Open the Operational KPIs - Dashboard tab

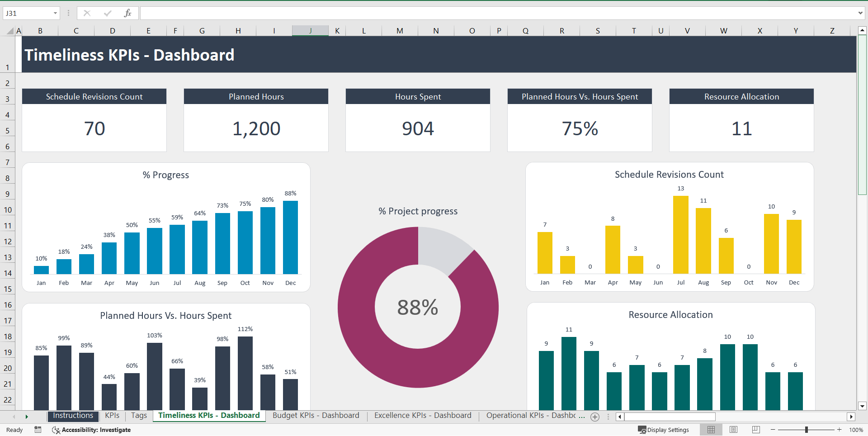tap(531, 416)
